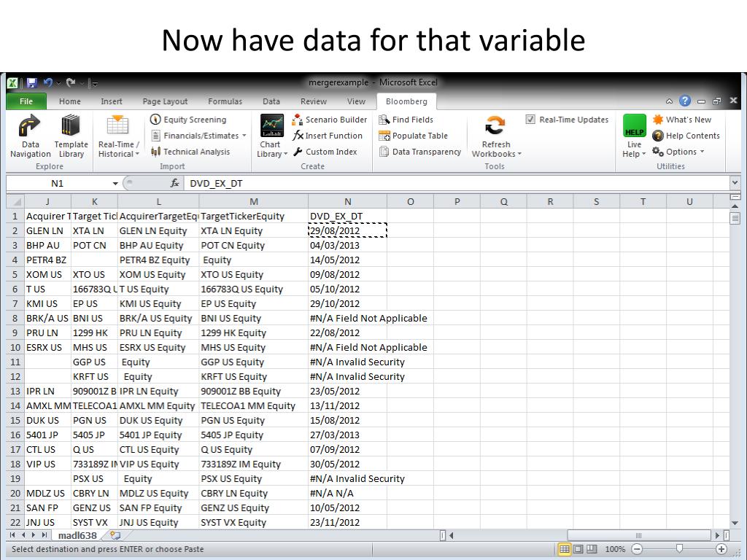
Task: Open the Chart Library
Action: 271,136
